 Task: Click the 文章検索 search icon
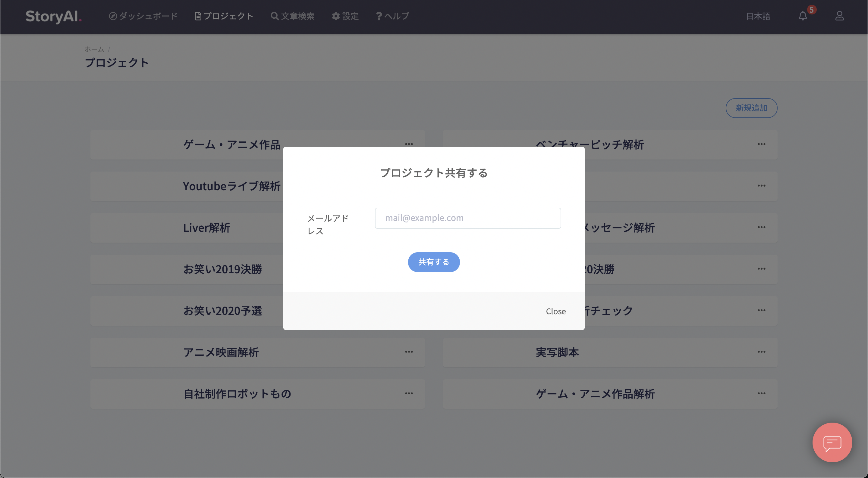pos(274,16)
